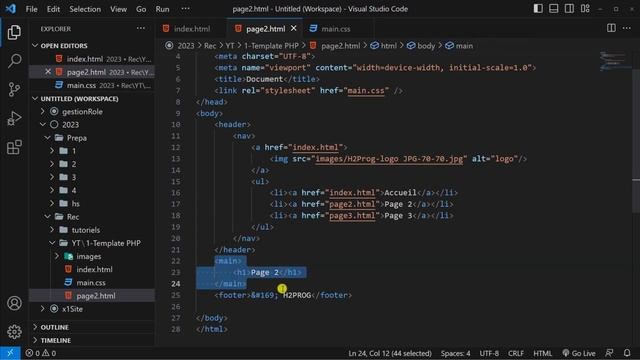Open the Go menu
This screenshot has width=640, height=360.
click(x=141, y=9)
